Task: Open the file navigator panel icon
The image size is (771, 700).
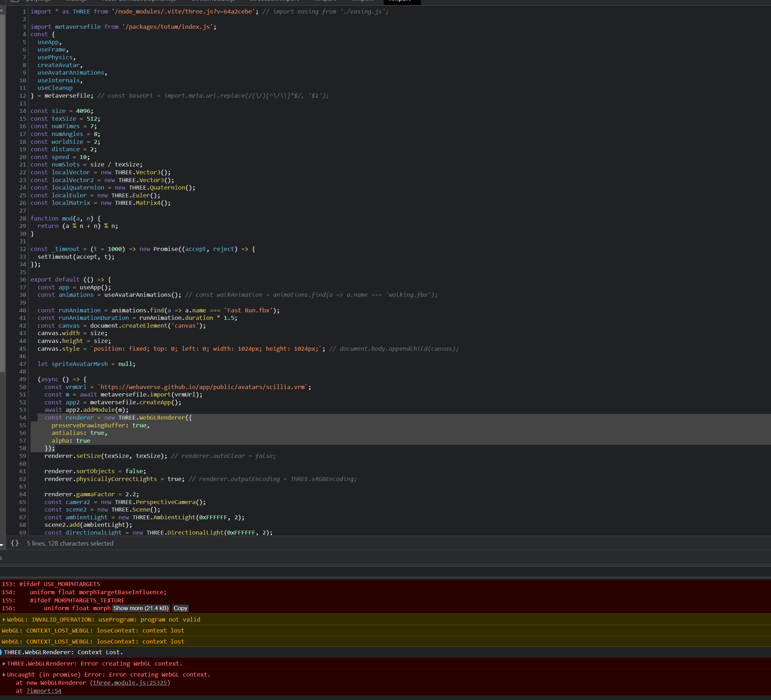Action: [x=15, y=1]
